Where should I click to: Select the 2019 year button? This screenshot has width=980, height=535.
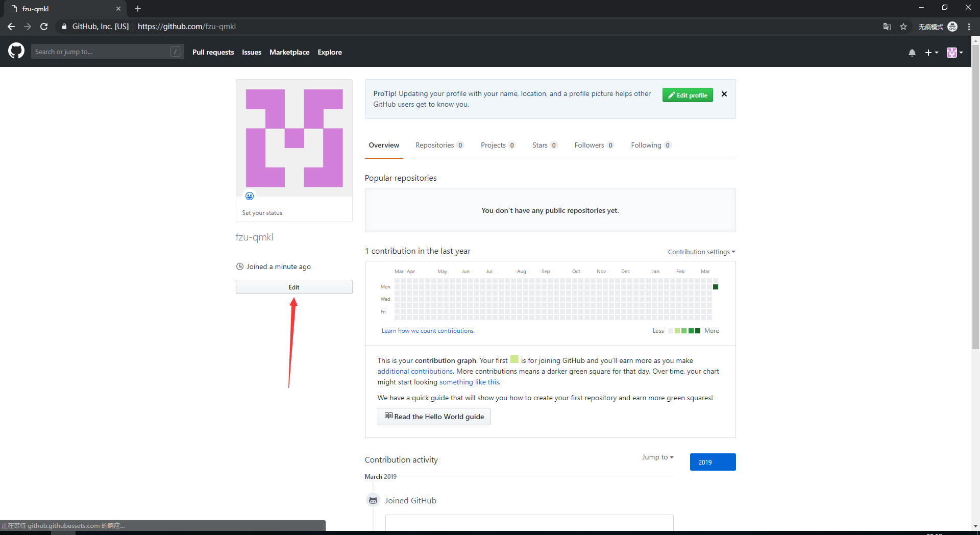pos(713,462)
